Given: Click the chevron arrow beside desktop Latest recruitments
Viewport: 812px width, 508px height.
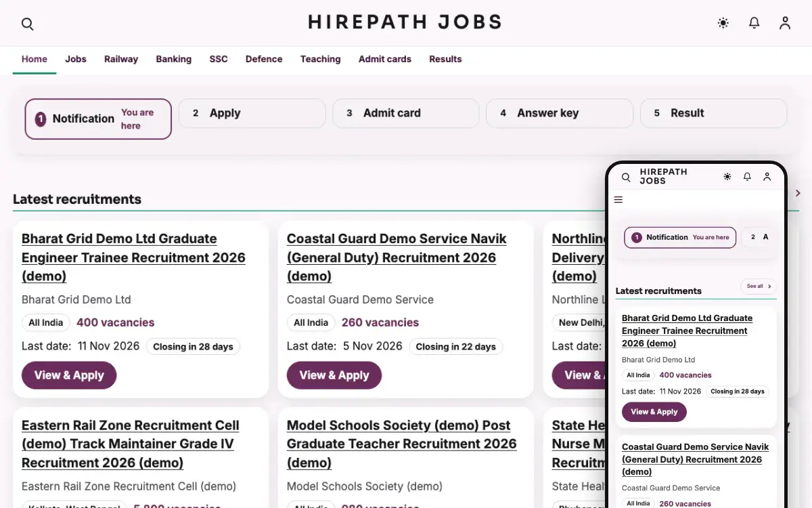Looking at the screenshot, I should coord(798,193).
